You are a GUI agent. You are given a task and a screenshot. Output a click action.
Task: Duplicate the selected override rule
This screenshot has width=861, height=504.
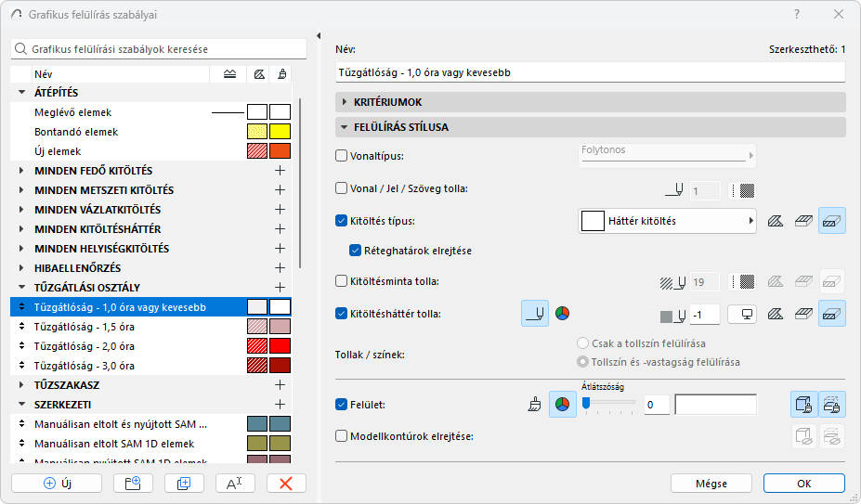[184, 484]
